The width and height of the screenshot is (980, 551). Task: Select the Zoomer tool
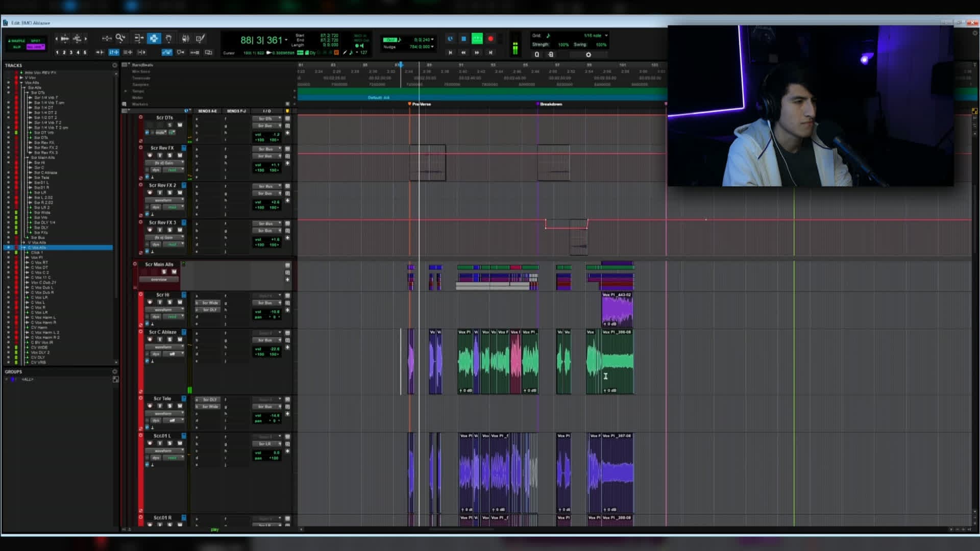click(120, 38)
